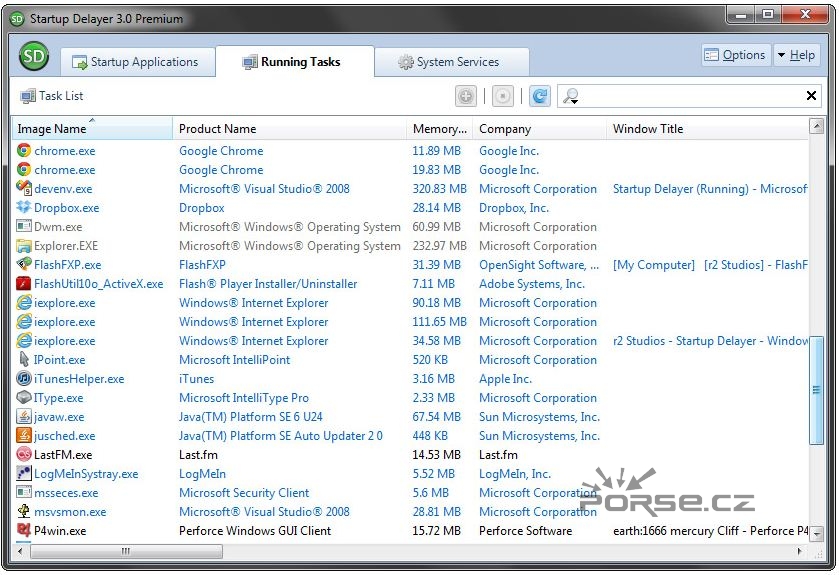Viewport: 839px width, 575px height.
Task: Select the Dwm.exe icon
Action: pos(24,226)
